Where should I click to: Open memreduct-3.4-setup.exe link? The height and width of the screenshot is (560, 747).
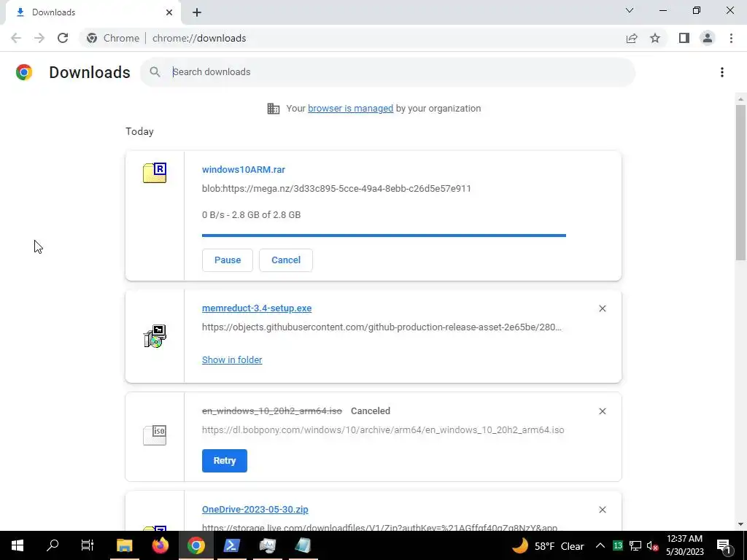(x=257, y=308)
